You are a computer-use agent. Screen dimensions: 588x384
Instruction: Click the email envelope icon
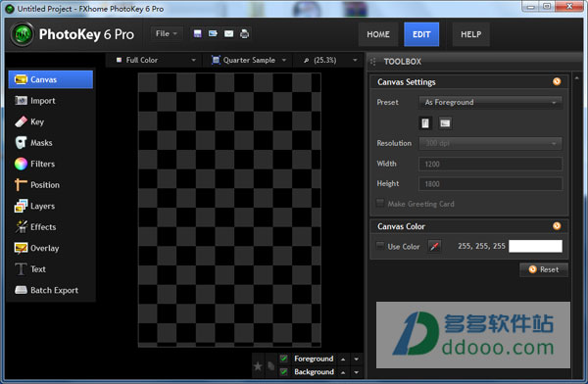click(228, 33)
